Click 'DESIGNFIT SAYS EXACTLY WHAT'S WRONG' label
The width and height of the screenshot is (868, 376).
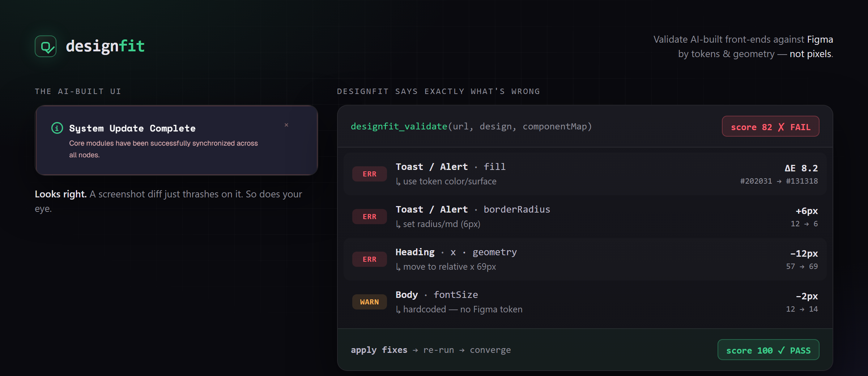438,91
